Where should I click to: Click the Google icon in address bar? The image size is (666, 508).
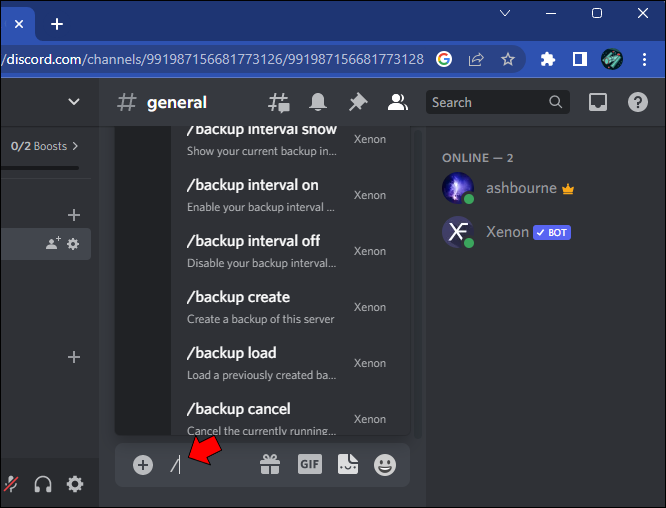(x=443, y=59)
